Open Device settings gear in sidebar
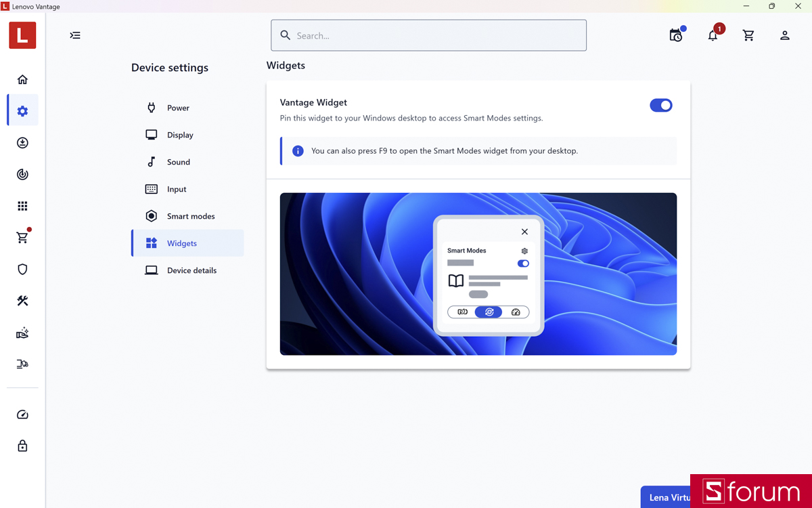Screen dimensions: 812x508 click(x=22, y=111)
